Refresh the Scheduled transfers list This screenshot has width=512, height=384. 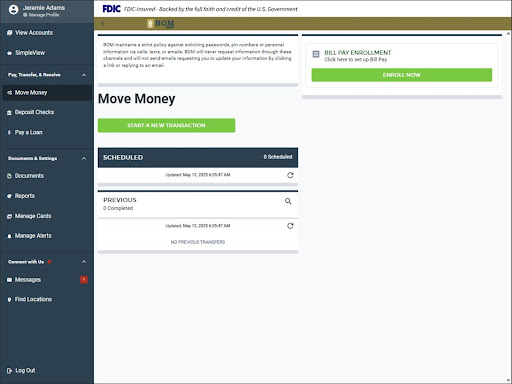pyautogui.click(x=290, y=175)
